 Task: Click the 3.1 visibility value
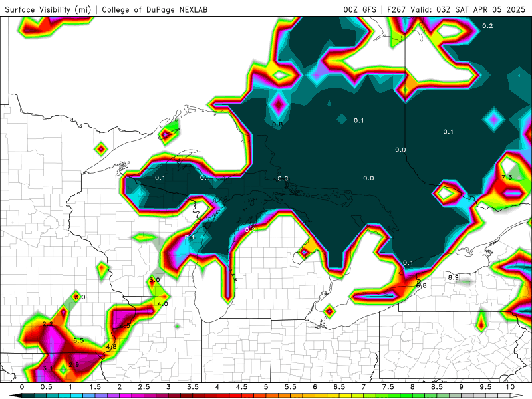(x=47, y=368)
